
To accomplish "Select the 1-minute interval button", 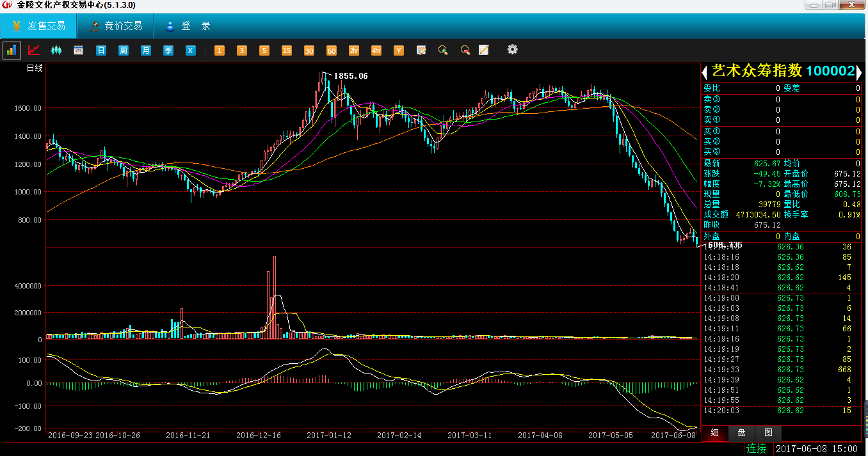I will point(220,50).
